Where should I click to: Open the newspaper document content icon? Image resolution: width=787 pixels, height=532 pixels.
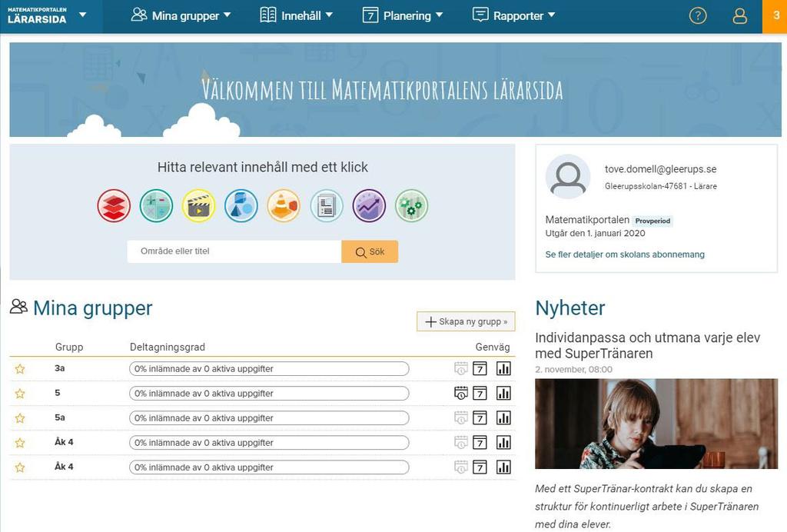327,206
